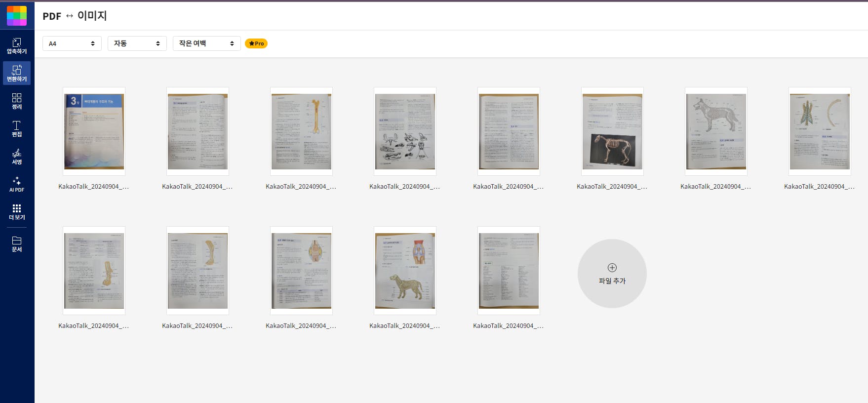Select the gray dog skeleton diagram thumbnail
This screenshot has width=868, height=403.
click(716, 131)
